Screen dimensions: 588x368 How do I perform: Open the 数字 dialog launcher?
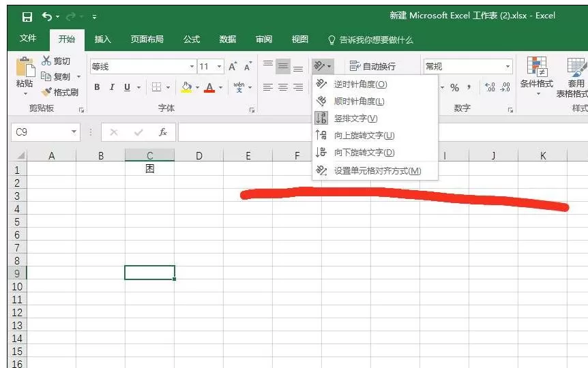pos(510,110)
